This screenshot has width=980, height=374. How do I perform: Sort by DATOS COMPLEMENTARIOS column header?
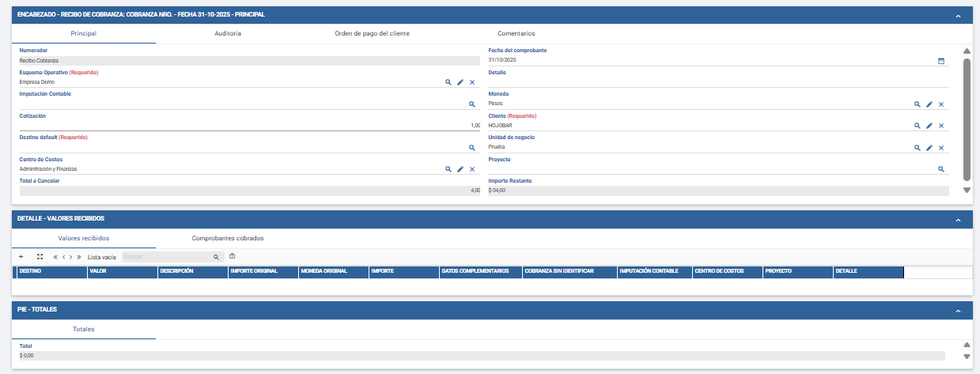pyautogui.click(x=479, y=271)
